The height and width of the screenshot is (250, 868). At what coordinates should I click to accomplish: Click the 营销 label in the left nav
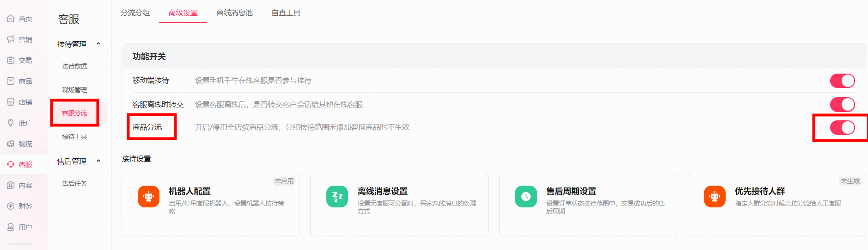click(x=25, y=39)
